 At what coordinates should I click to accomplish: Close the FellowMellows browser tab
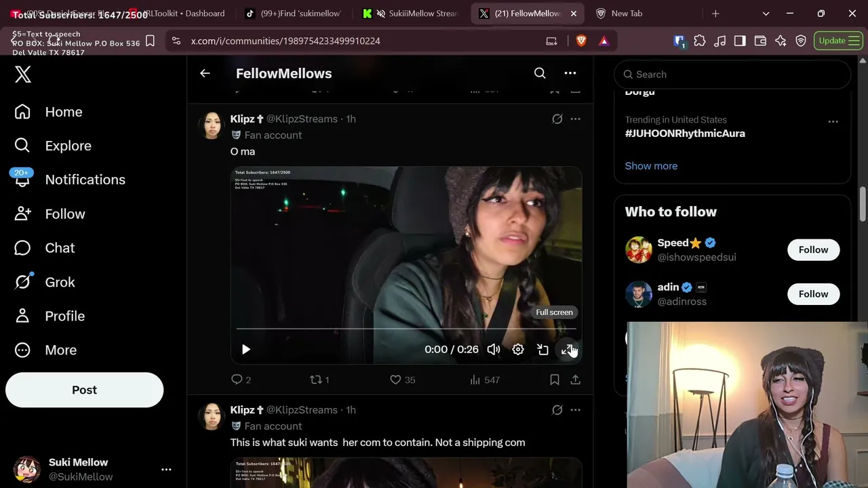574,14
